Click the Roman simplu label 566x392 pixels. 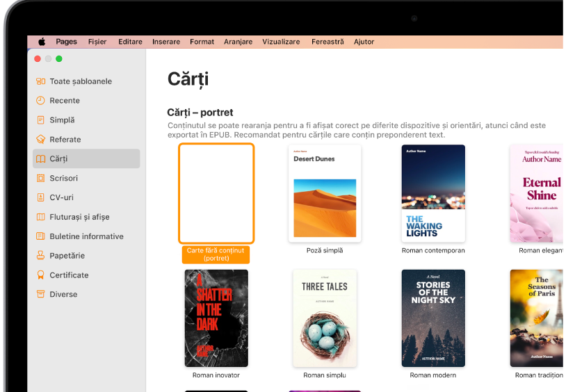(x=325, y=375)
